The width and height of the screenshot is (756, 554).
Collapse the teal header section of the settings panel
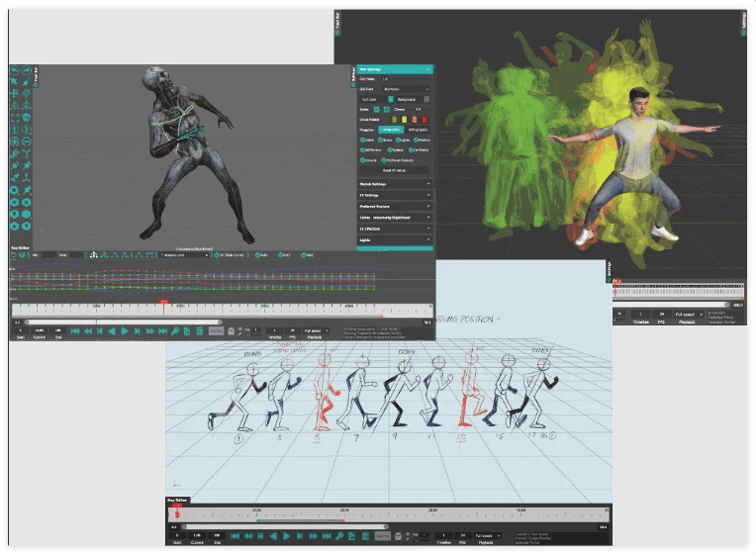click(395, 69)
